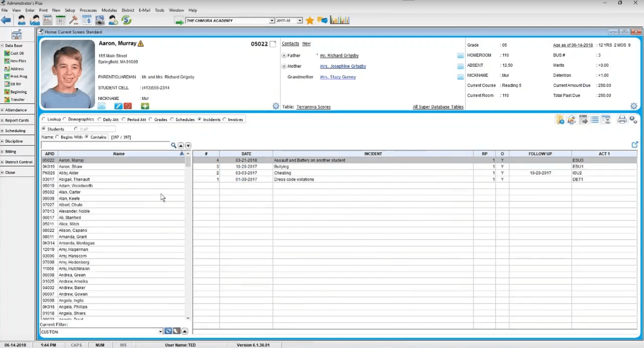Open the favorites star on the toolbar
644x348 pixels.
tap(310, 20)
